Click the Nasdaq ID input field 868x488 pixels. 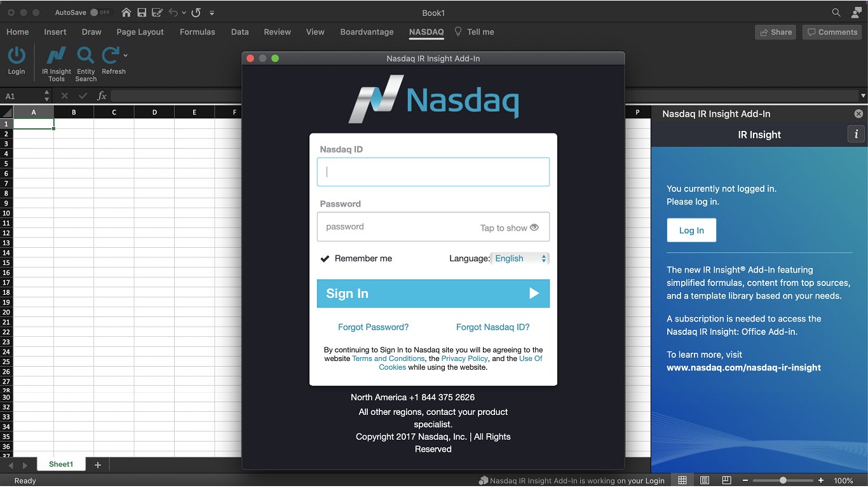pos(433,172)
